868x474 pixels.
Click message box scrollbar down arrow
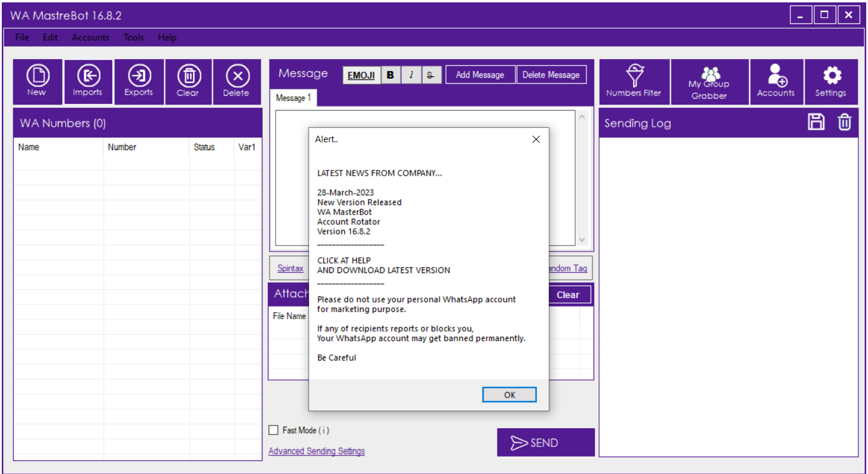click(x=582, y=240)
